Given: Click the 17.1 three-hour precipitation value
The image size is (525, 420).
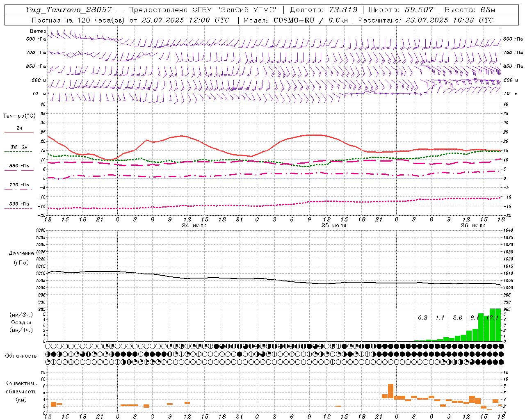Looking at the screenshot, I should click(492, 318).
